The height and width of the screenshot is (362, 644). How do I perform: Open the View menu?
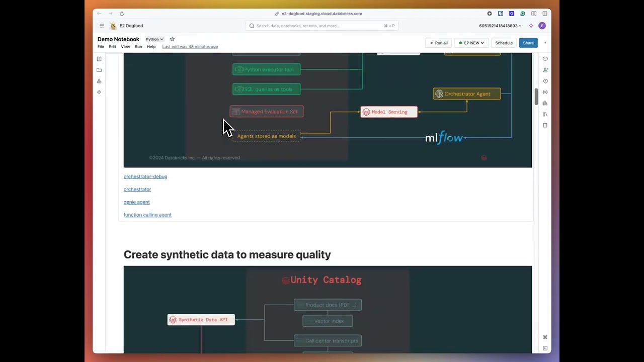(125, 47)
